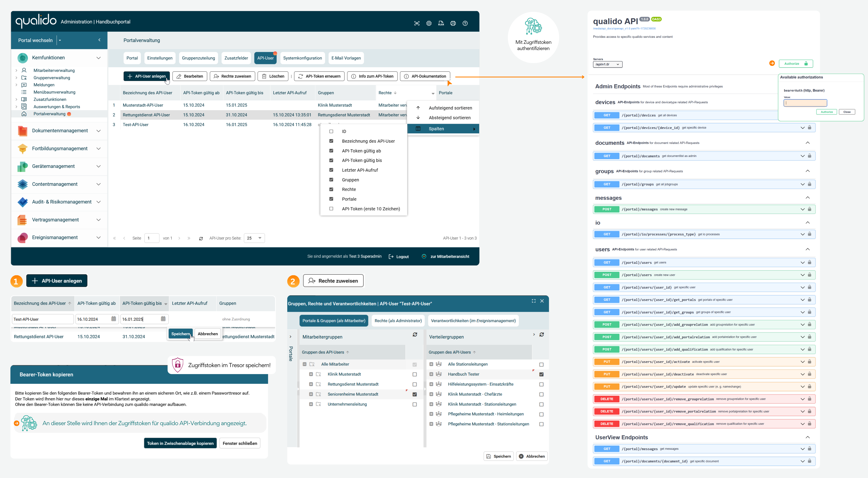This screenshot has height=478, width=868.
Task: Click the bearerAuth Value input field
Action: click(805, 103)
